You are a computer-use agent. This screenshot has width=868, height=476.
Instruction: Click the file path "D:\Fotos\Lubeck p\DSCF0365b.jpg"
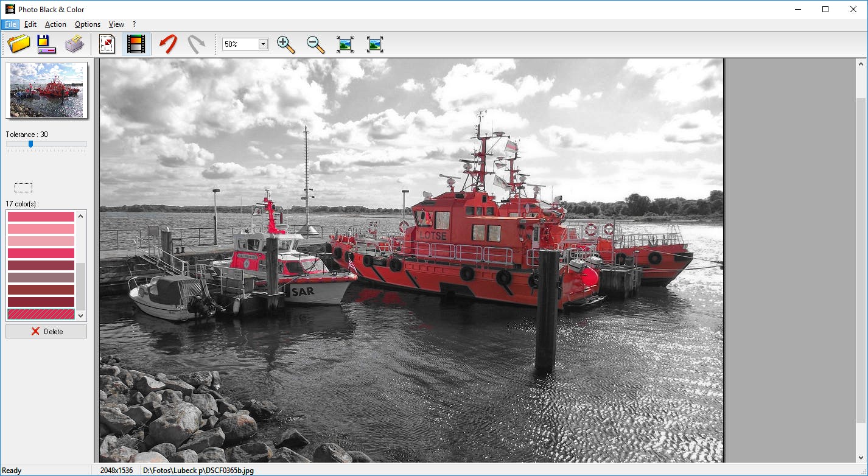point(198,470)
